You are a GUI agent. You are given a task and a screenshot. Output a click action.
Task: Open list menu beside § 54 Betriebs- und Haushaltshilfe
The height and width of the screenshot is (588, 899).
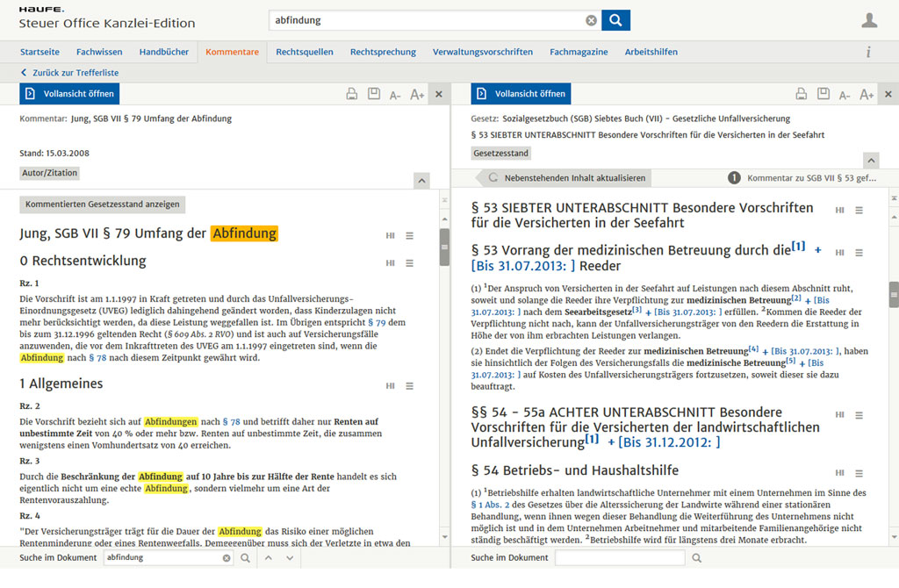pyautogui.click(x=859, y=473)
